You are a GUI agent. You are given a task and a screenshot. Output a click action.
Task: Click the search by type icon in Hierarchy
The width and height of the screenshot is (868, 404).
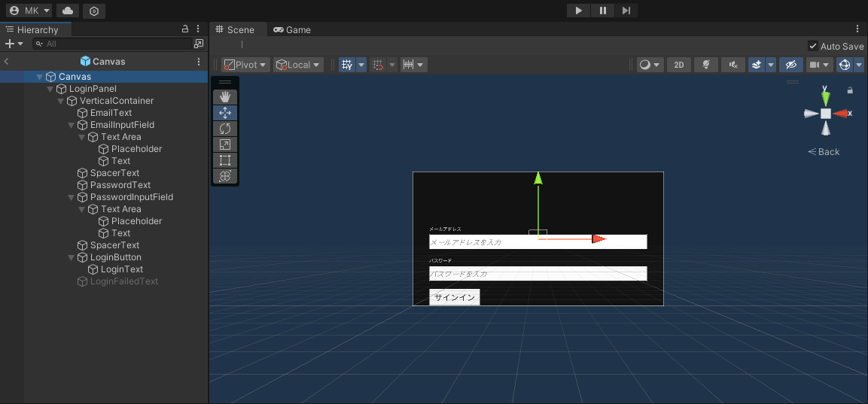(x=198, y=44)
